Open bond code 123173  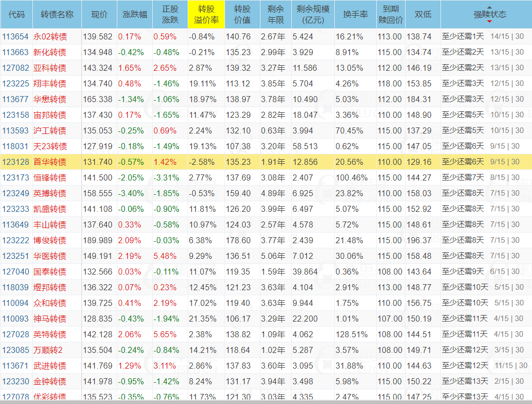(16, 177)
